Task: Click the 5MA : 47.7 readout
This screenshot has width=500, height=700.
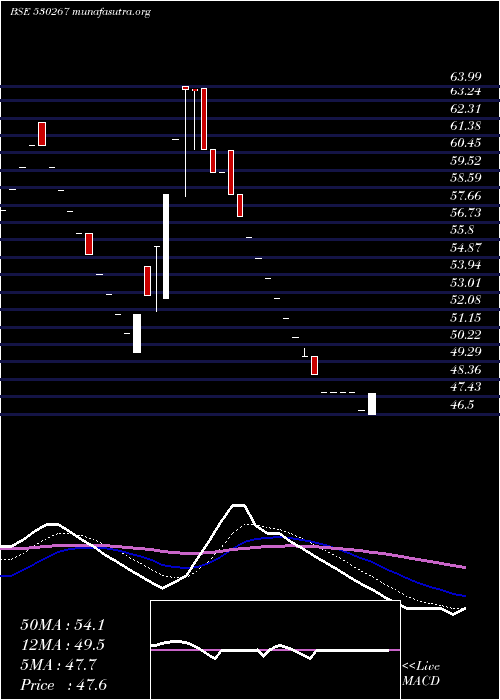Action: 58,664
